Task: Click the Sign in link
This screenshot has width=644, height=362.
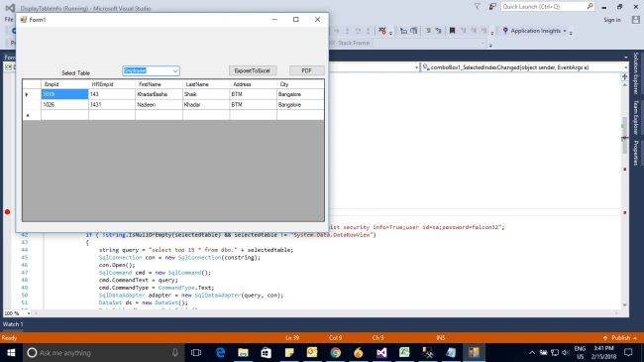Action: tap(612, 20)
